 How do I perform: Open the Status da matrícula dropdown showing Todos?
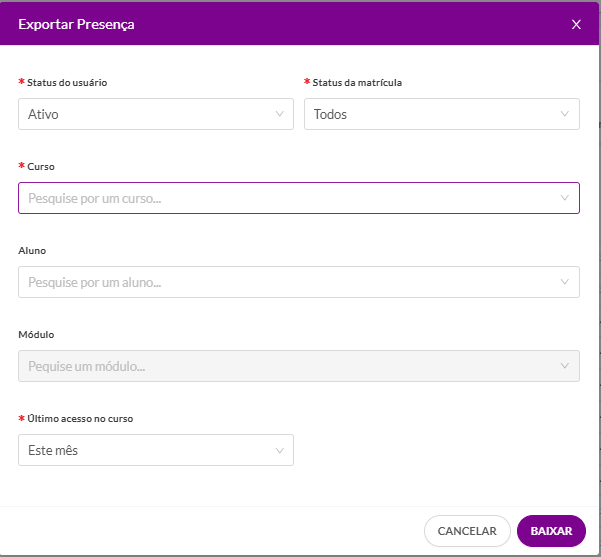click(442, 114)
